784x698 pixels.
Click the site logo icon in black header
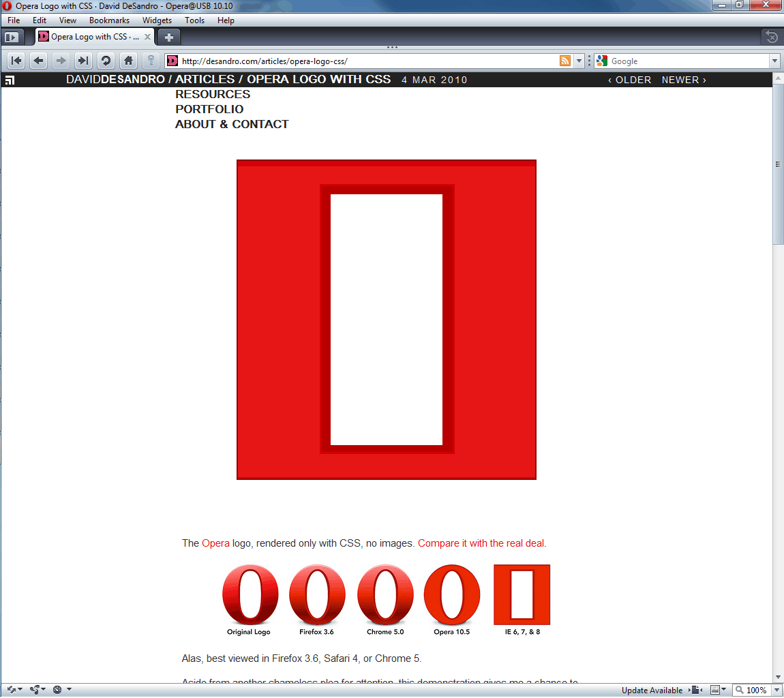tap(10, 80)
